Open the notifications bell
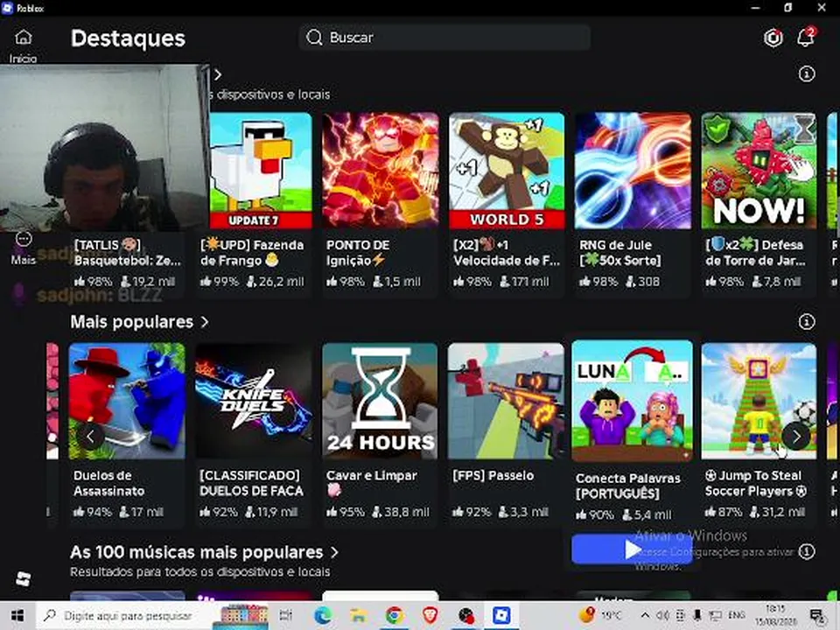Screen dimensions: 840x630 [x=806, y=38]
